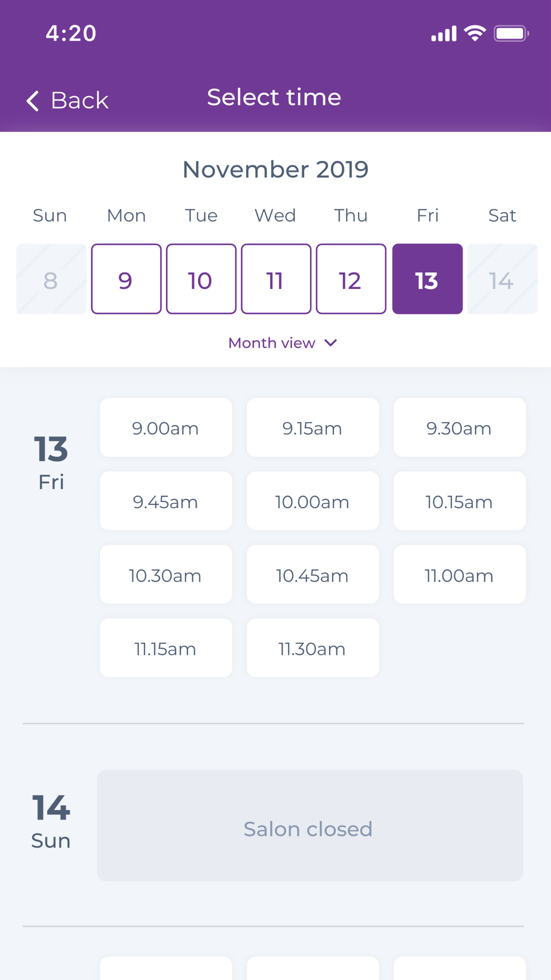The height and width of the screenshot is (980, 551).
Task: Pick the 10.45am appointment slot
Action: (x=312, y=574)
